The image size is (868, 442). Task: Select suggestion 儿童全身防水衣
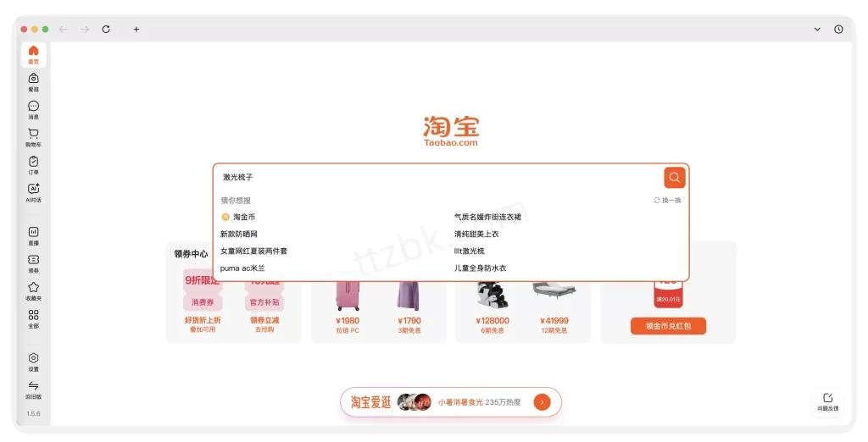pyautogui.click(x=481, y=268)
